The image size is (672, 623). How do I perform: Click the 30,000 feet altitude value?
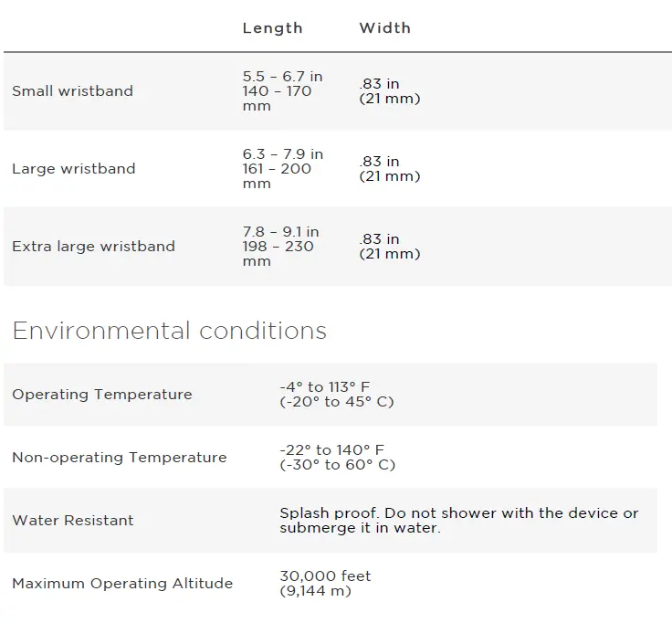325,576
